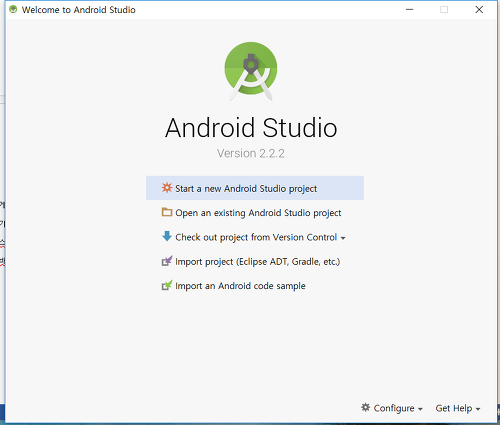Expand the Get Help dropdown menu
This screenshot has height=425, width=500.
(458, 408)
